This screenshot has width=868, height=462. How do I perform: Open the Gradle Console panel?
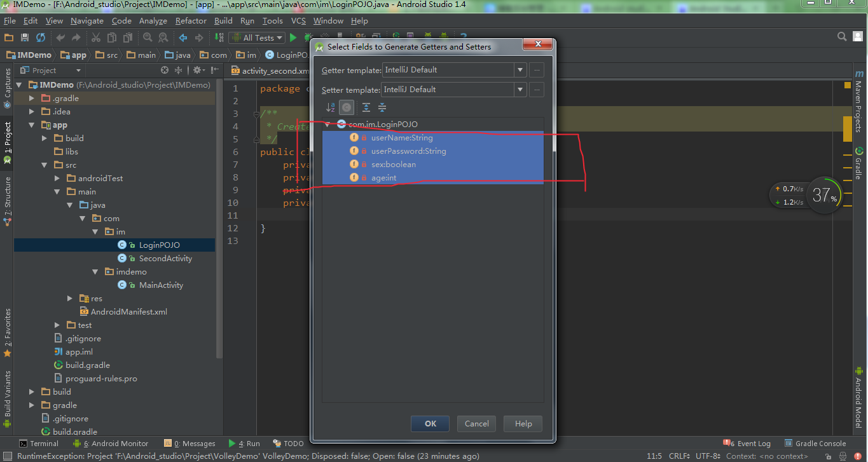(815, 444)
